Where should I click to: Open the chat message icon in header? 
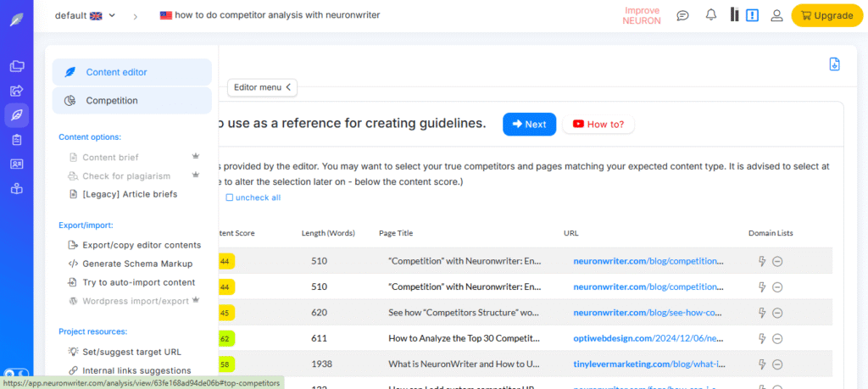point(682,15)
